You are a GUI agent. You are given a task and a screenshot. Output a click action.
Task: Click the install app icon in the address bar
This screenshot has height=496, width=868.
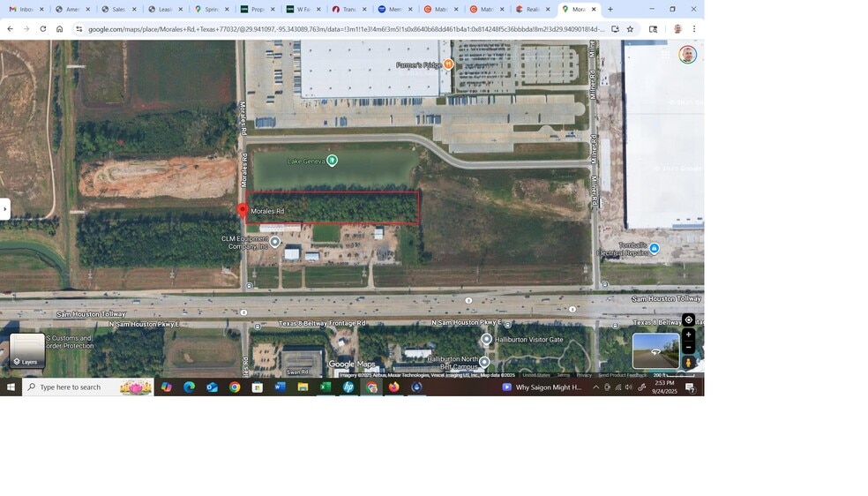point(615,29)
